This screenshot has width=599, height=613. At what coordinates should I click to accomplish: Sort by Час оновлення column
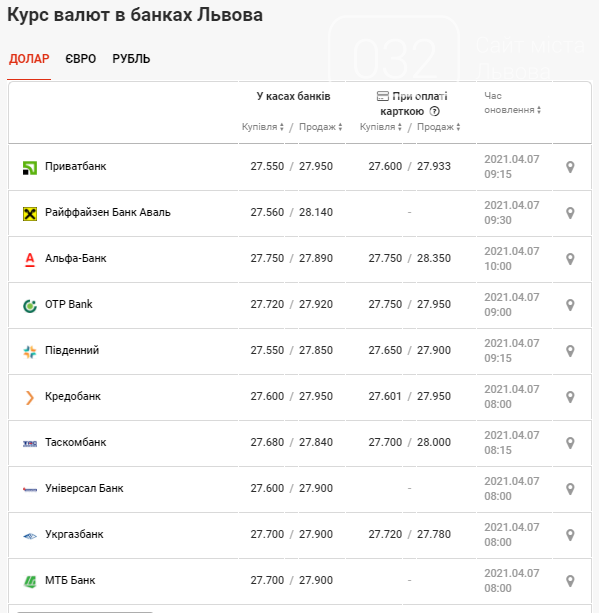click(x=512, y=103)
